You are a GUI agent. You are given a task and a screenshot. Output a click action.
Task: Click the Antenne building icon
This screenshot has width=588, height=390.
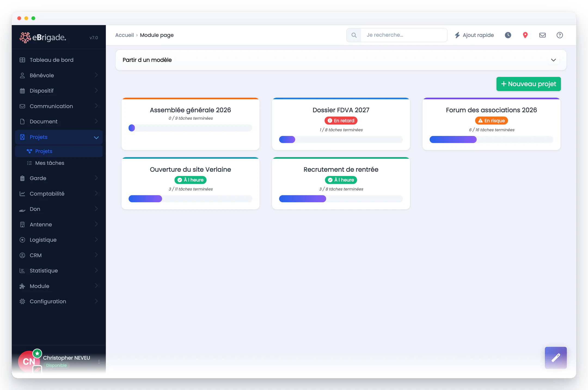point(22,225)
